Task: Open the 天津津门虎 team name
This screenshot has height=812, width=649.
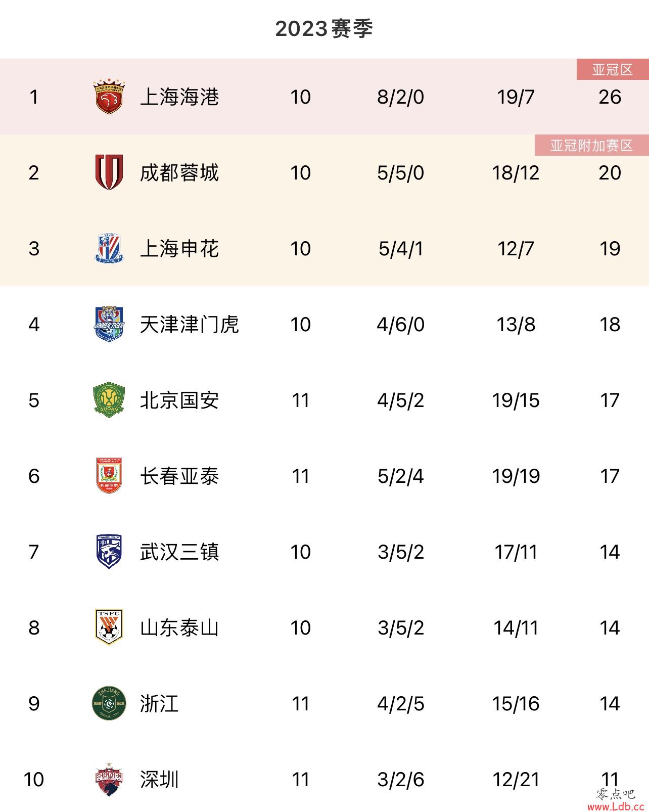Action: pos(189,324)
